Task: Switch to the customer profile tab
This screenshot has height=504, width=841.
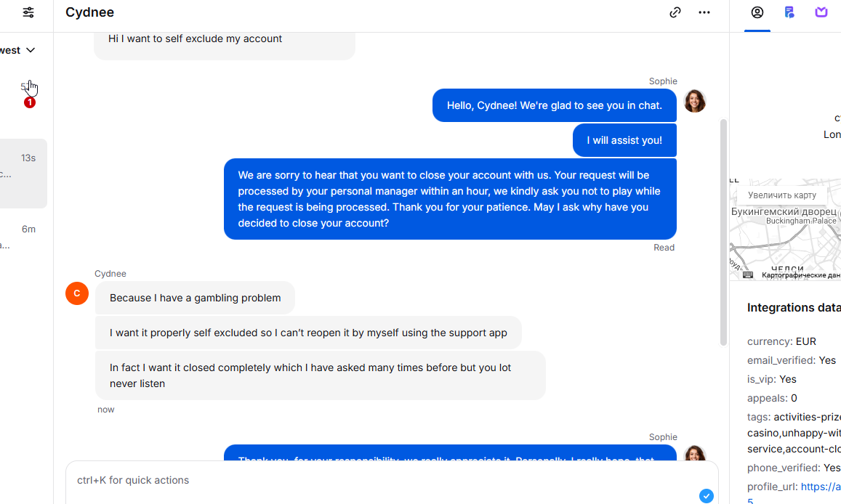Action: [x=757, y=12]
